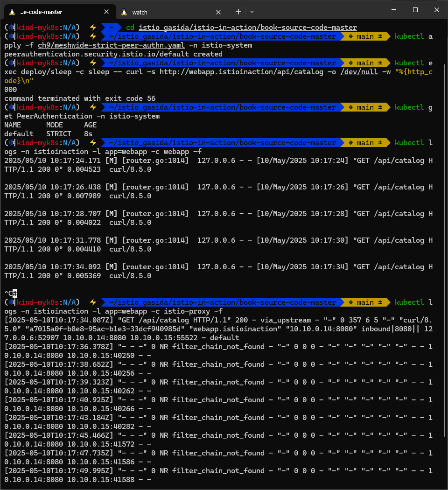The height and width of the screenshot is (490, 448).
Task: Click the timestamp "2025/05/10 10:17:28.707"
Action: coord(52,214)
